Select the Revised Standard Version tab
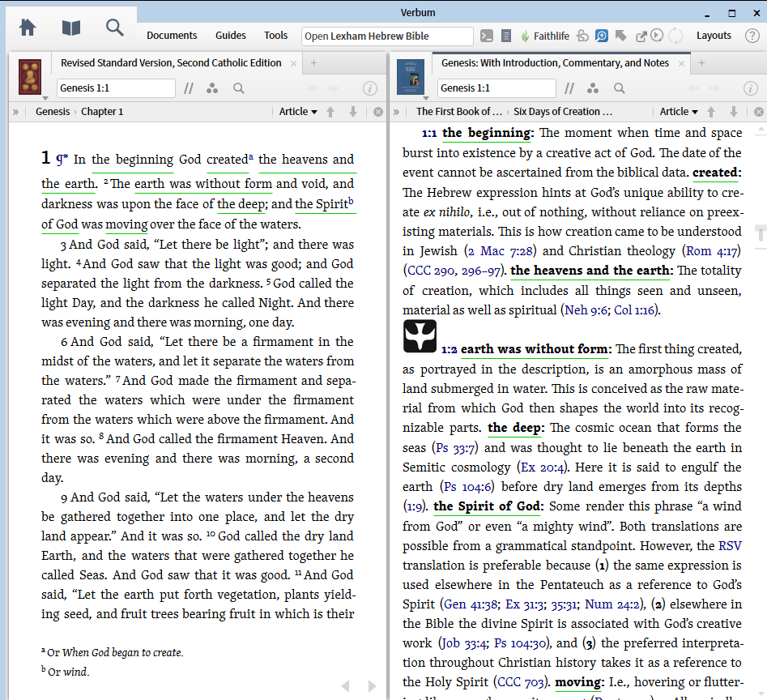This screenshot has height=700, width=767. click(x=171, y=63)
